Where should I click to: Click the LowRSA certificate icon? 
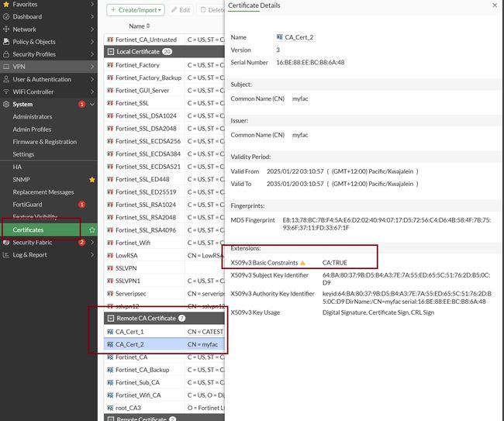tap(110, 256)
